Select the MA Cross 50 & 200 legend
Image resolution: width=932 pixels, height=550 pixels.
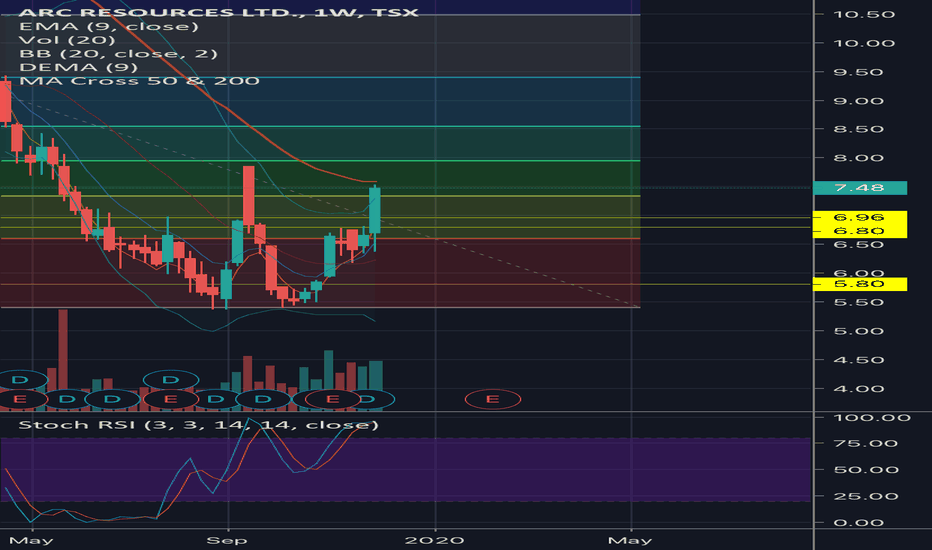[x=139, y=81]
